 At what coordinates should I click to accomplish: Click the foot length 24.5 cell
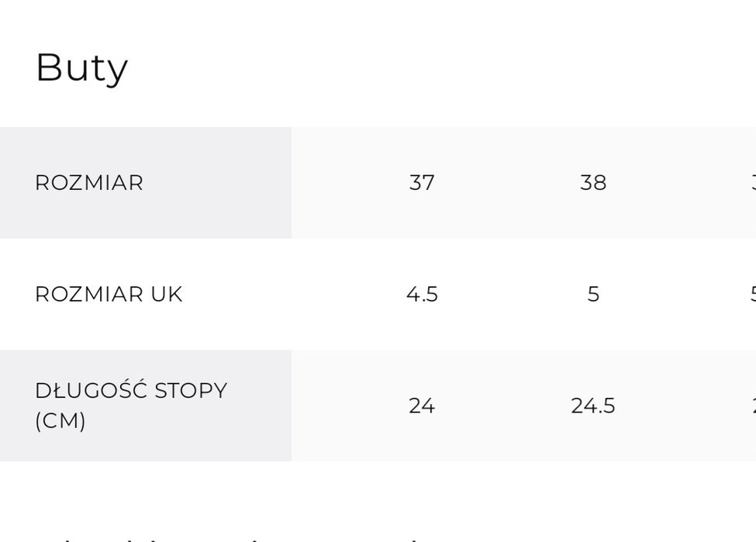click(593, 406)
